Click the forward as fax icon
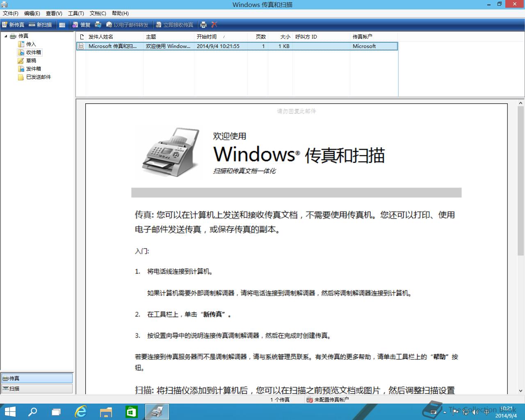 (x=98, y=25)
